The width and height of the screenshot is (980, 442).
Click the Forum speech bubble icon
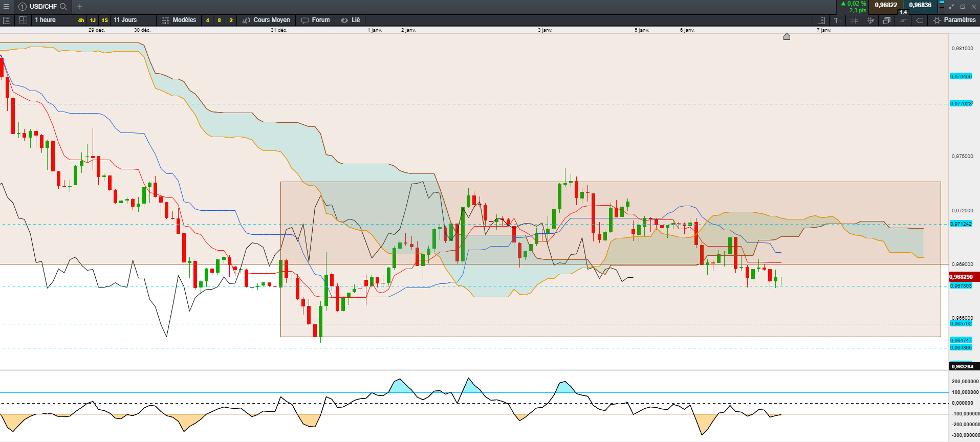click(x=305, y=20)
